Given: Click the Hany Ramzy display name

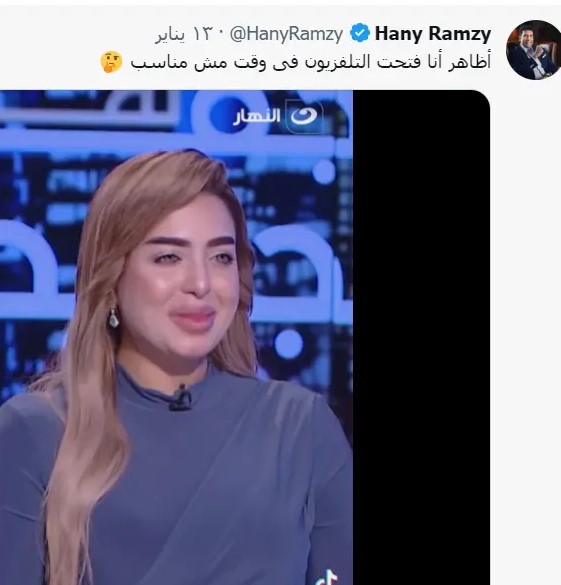Looking at the screenshot, I should [x=433, y=34].
